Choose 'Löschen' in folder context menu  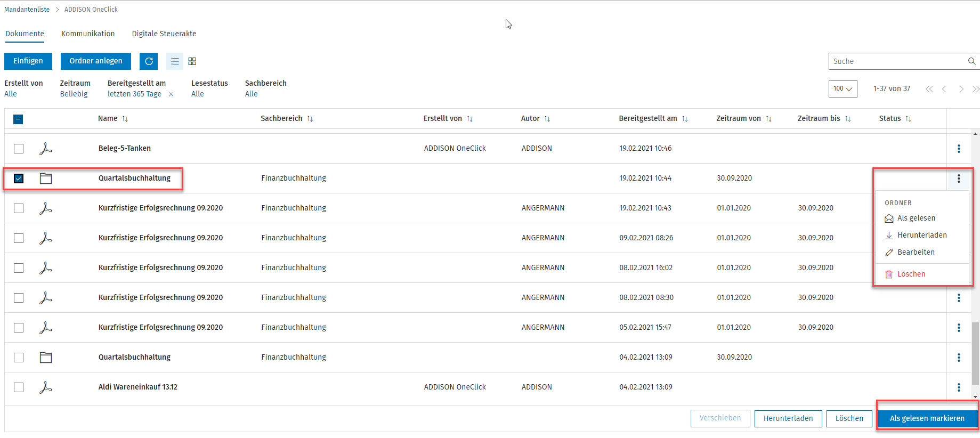coord(911,274)
